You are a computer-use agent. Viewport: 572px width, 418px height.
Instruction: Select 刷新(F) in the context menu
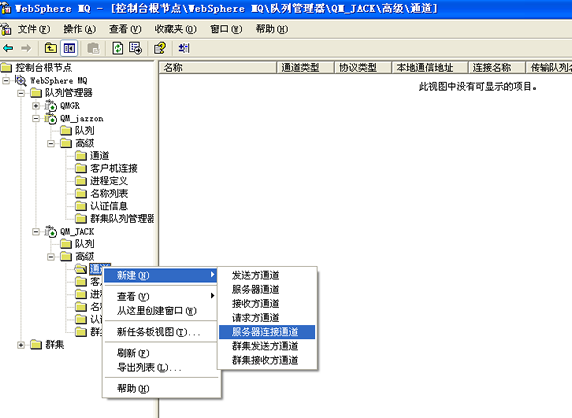(161, 353)
